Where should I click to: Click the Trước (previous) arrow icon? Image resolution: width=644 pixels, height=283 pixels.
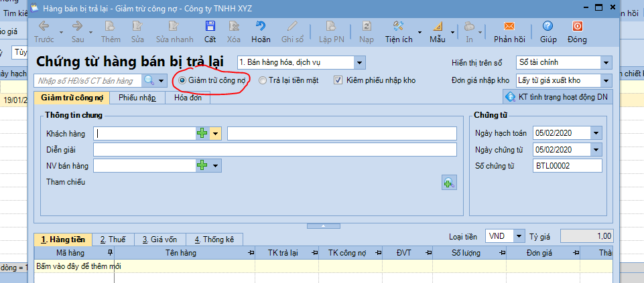44,26
